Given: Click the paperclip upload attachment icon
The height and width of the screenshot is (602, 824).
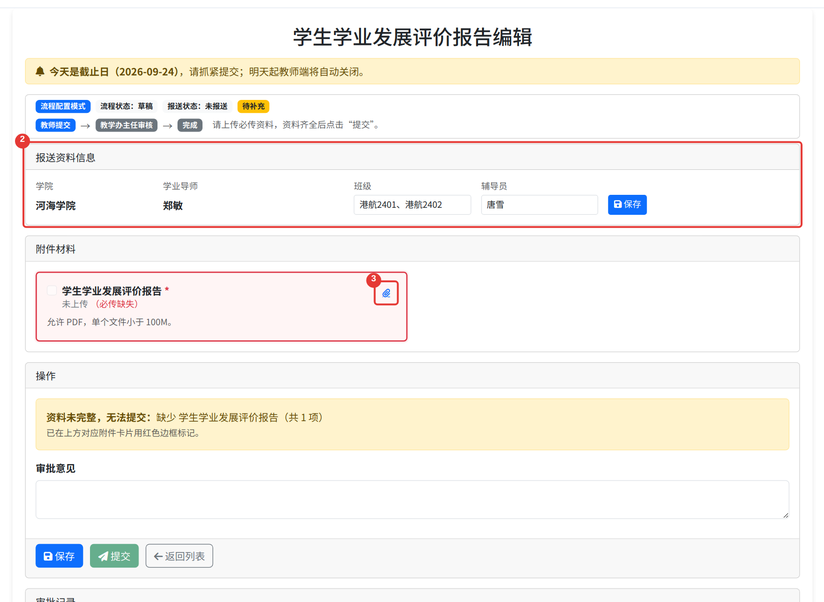Looking at the screenshot, I should point(386,293).
